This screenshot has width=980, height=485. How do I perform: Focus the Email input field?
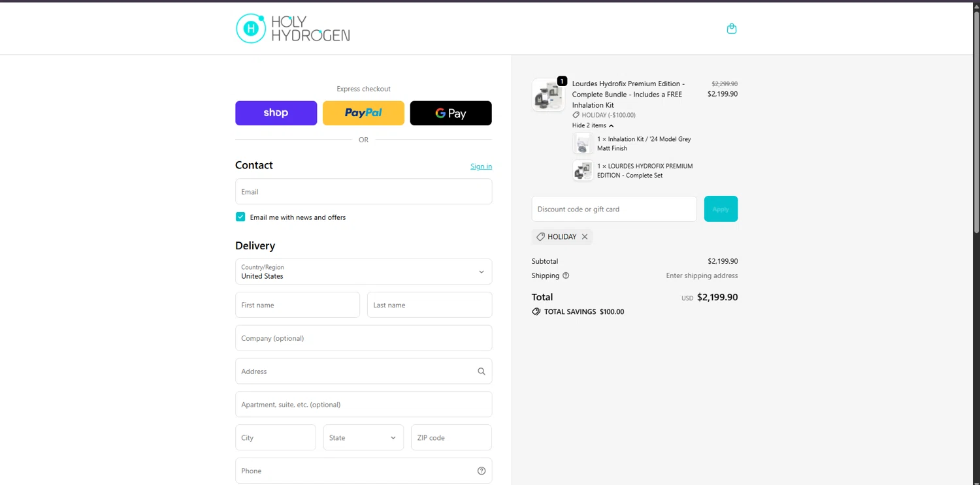tap(363, 191)
